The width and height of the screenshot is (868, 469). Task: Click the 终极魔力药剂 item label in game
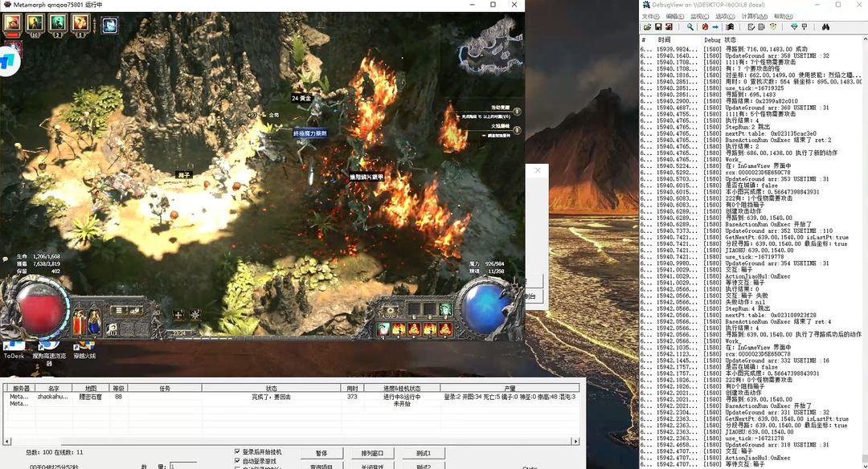point(310,133)
